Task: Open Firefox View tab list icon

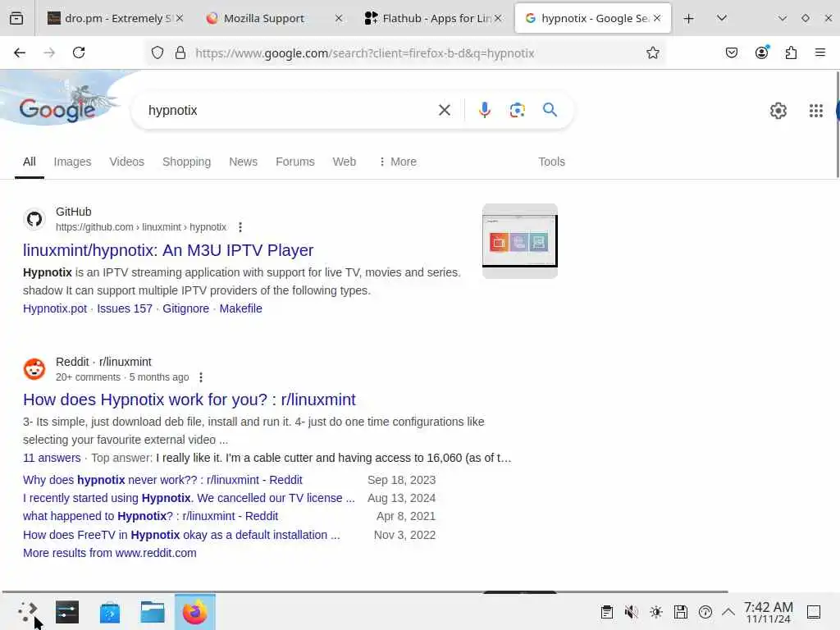Action: (x=16, y=18)
